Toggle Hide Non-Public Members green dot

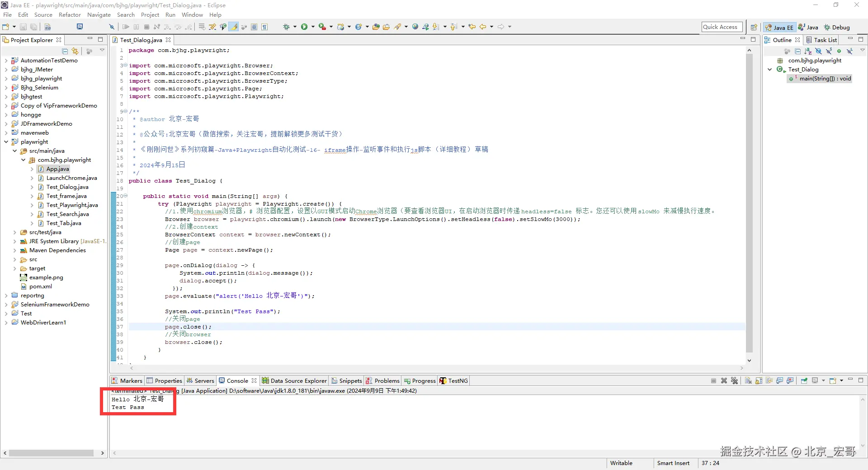[x=839, y=51]
